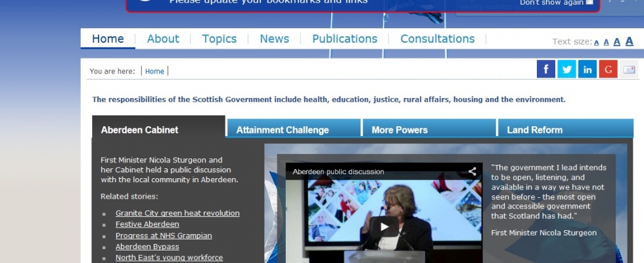Screen dimensions: 644x263
Task: Email this page via envelope icon
Action: tap(630, 69)
